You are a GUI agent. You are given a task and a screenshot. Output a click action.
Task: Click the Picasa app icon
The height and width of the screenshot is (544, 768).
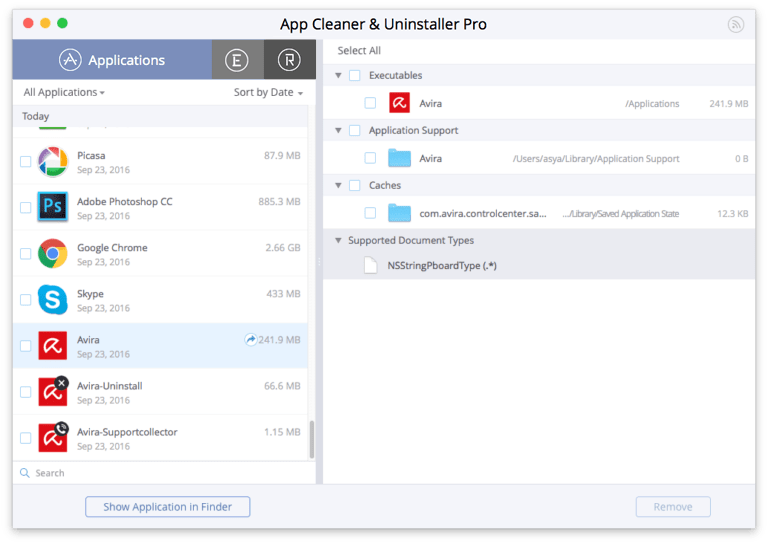pyautogui.click(x=53, y=162)
